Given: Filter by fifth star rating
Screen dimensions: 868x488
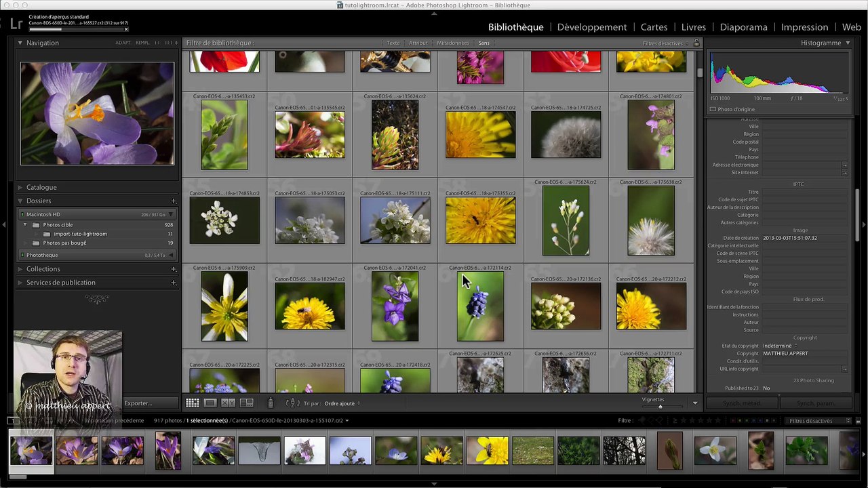Looking at the screenshot, I should [718, 421].
